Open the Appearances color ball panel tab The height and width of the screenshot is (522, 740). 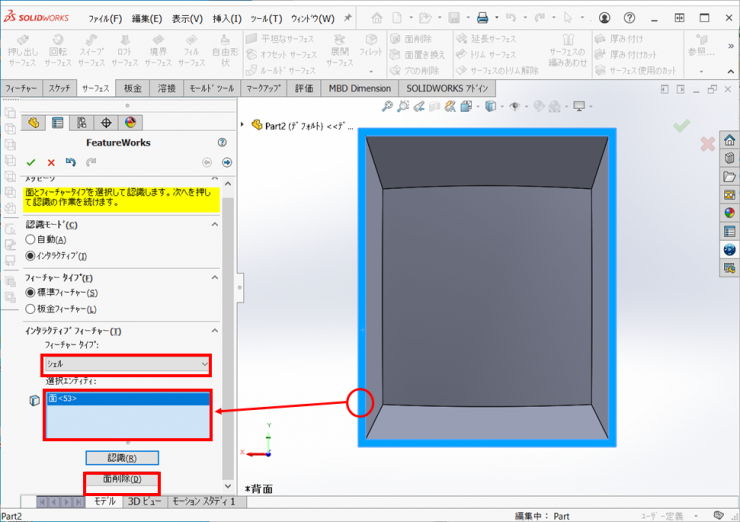click(130, 123)
